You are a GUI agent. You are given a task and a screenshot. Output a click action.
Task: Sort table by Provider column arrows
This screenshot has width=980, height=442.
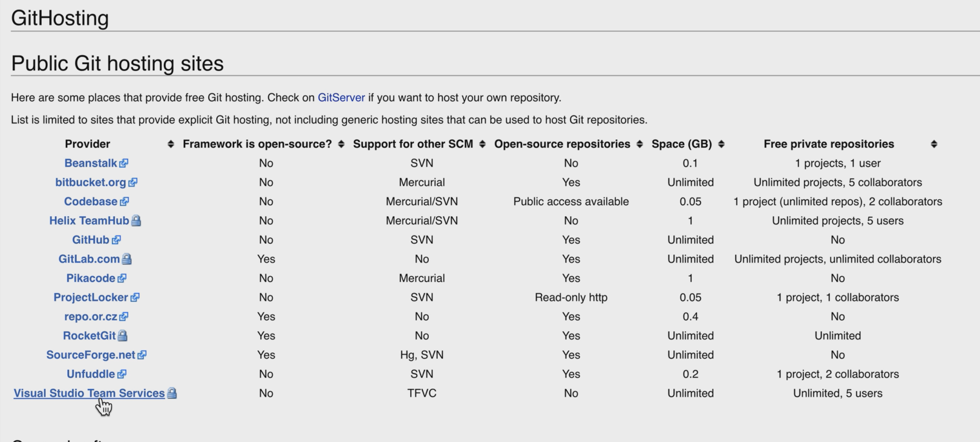pyautogui.click(x=171, y=144)
